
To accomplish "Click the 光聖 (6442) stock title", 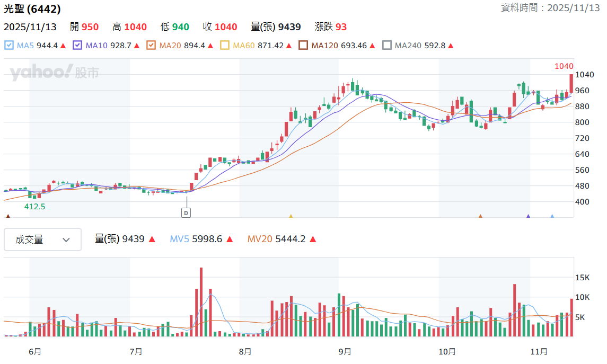I will [32, 9].
